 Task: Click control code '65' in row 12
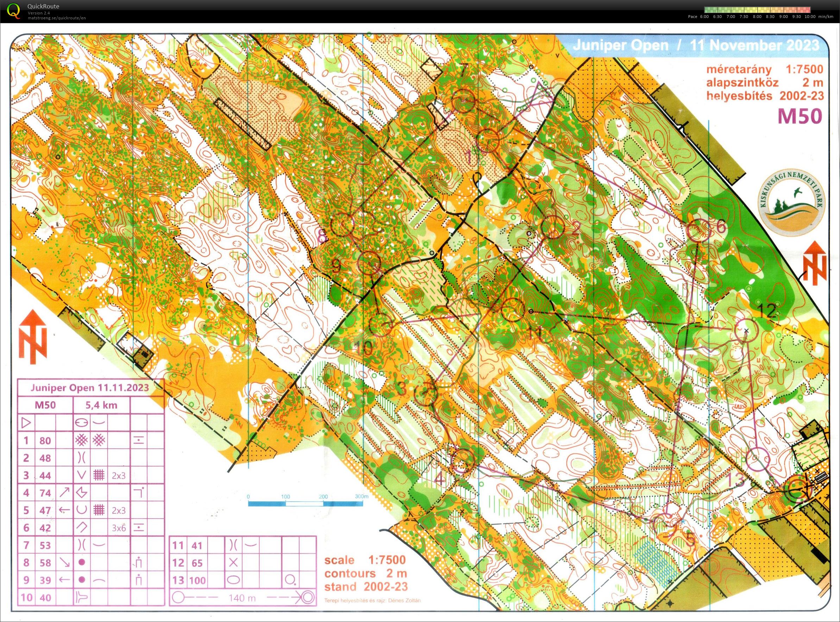tap(197, 563)
